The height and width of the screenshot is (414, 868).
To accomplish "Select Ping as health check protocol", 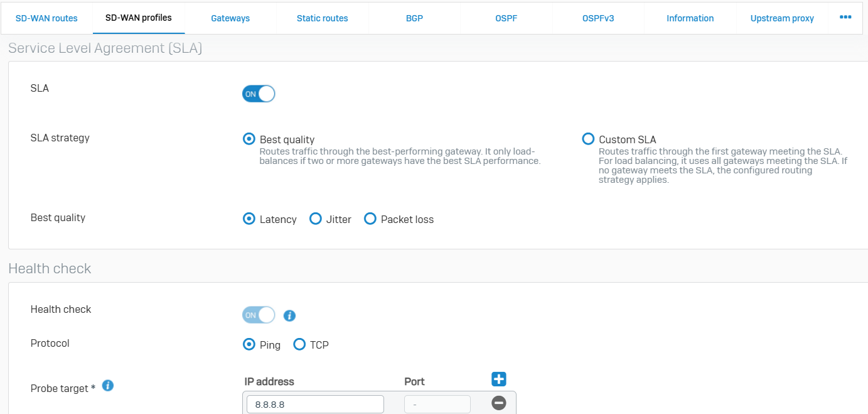I will pos(249,344).
